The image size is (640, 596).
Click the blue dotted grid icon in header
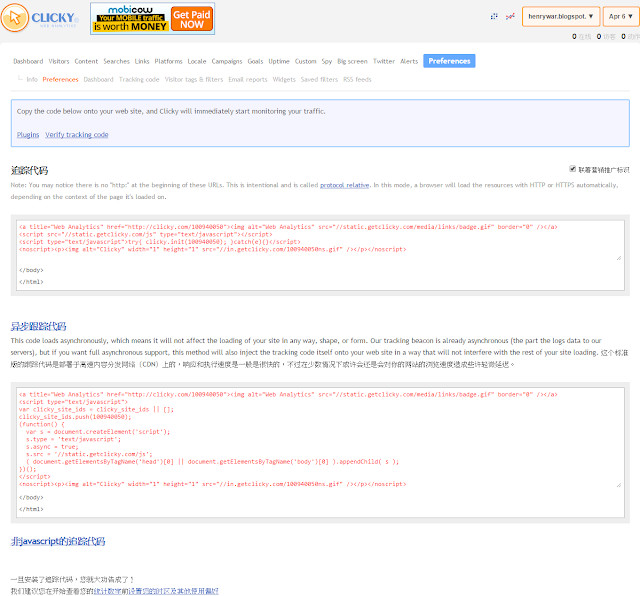click(494, 16)
